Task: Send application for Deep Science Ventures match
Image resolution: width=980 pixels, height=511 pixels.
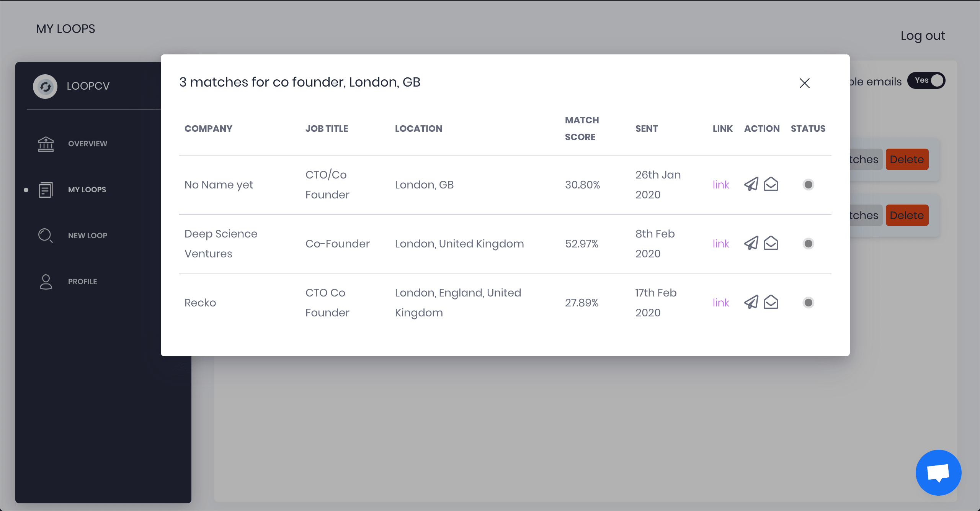Action: 751,243
